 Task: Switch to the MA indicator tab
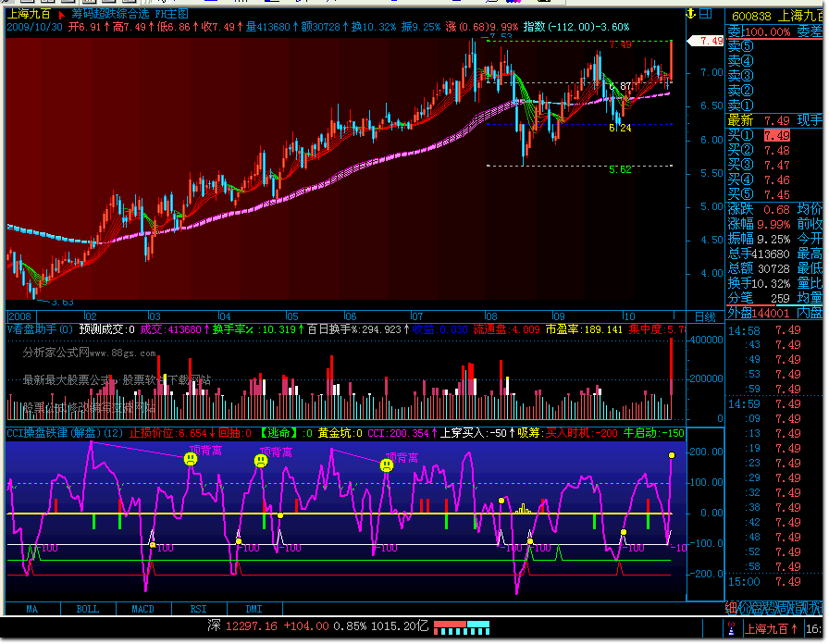pos(32,609)
